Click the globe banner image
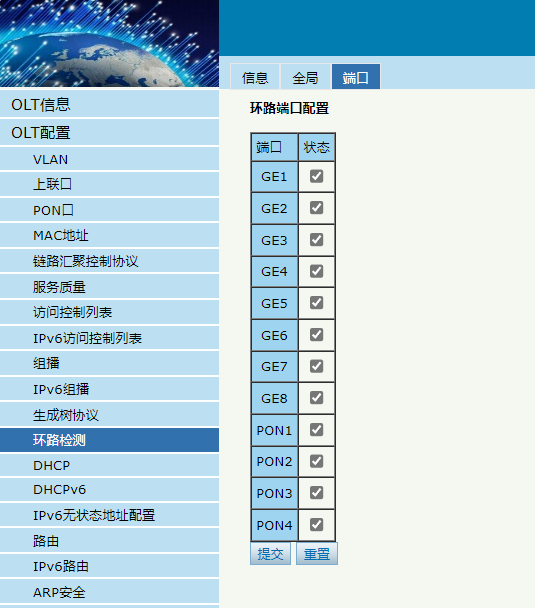 click(109, 43)
